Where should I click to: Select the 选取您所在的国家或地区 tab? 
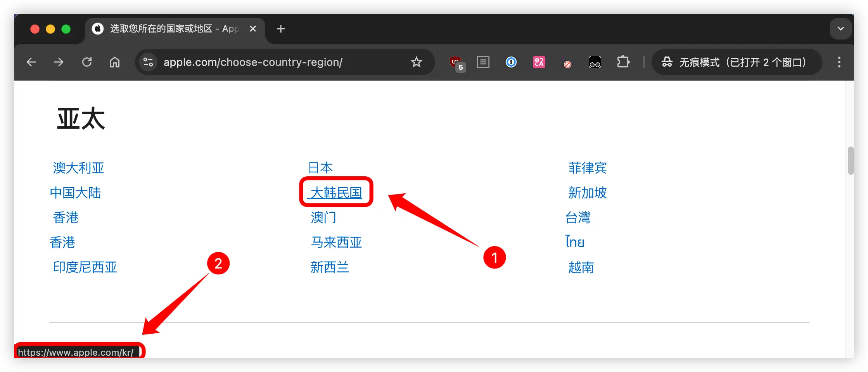175,29
